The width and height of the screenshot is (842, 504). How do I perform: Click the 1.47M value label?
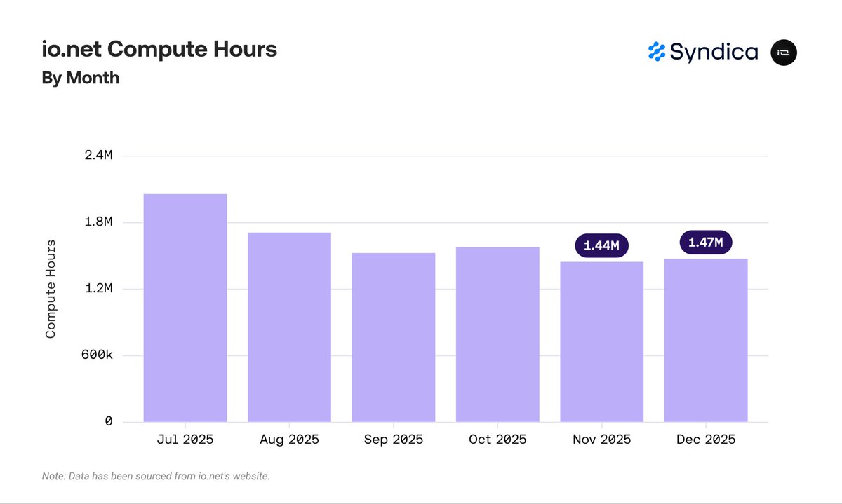(706, 243)
